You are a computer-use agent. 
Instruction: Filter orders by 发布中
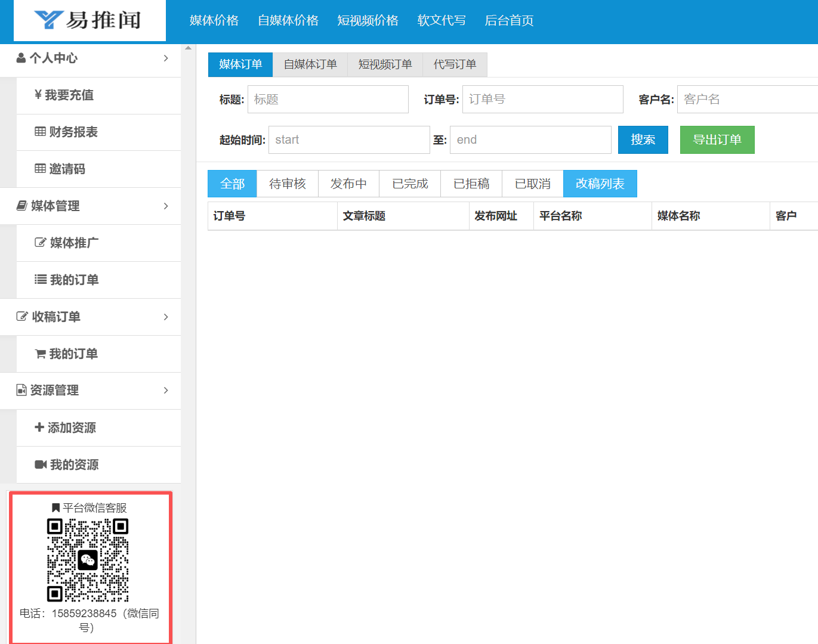coord(349,184)
